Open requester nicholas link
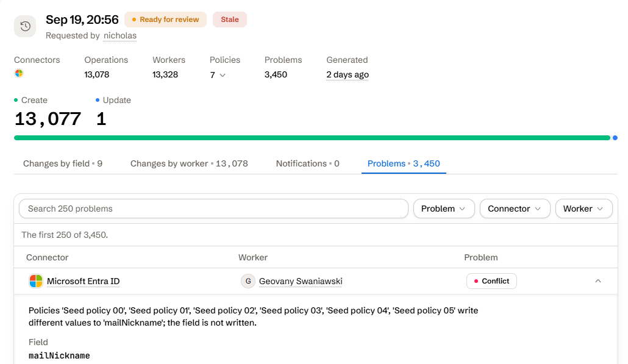Image resolution: width=628 pixels, height=364 pixels. pyautogui.click(x=120, y=35)
